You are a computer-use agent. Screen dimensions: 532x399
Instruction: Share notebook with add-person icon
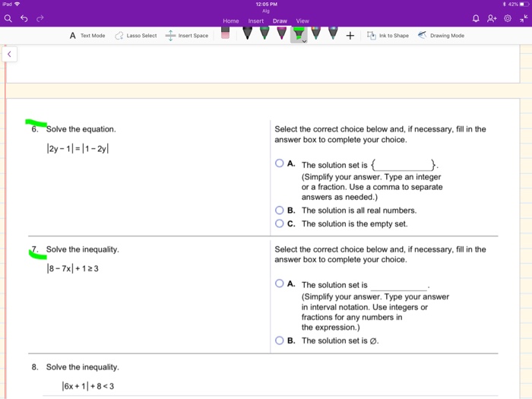[x=492, y=18]
